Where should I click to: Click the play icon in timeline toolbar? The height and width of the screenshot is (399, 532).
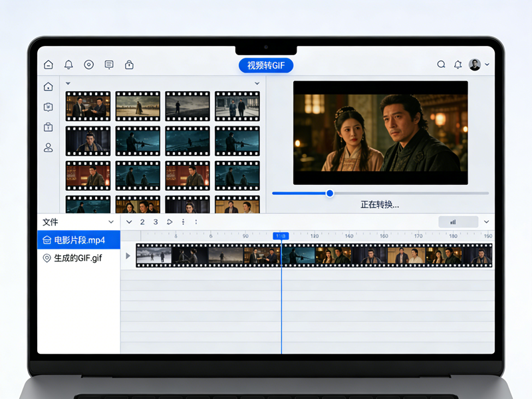pos(170,222)
